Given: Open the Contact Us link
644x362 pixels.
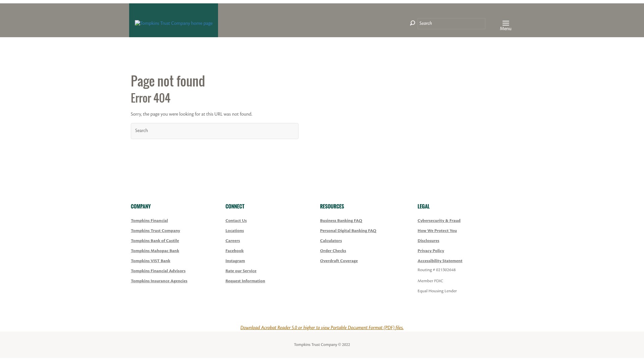Looking at the screenshot, I should [236, 221].
